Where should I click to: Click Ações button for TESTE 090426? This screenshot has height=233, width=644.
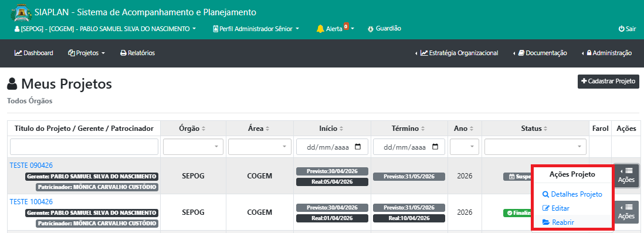tap(626, 175)
